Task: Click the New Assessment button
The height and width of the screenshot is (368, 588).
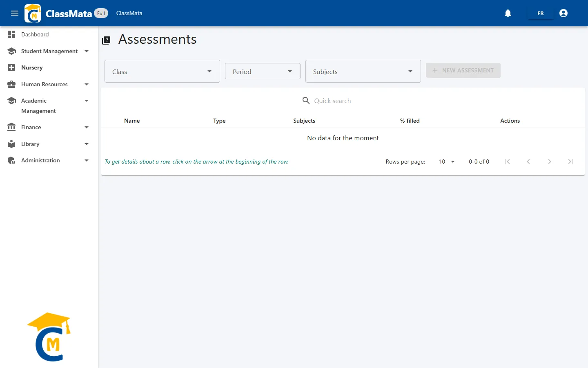Action: pos(463,70)
